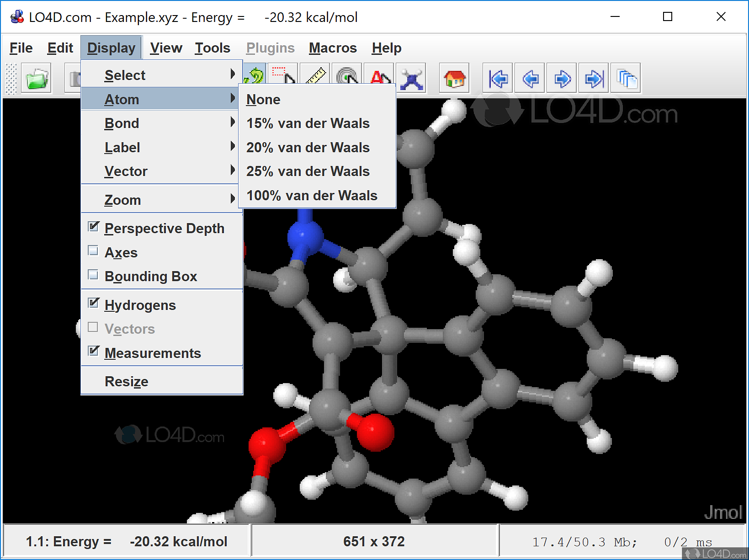Click the '651 x 372' status text

(374, 542)
